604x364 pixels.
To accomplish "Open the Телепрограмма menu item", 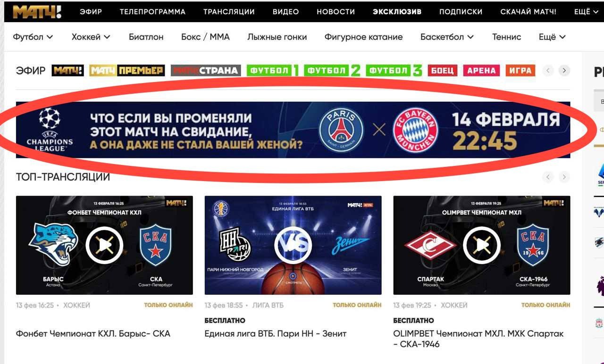I will pos(152,12).
